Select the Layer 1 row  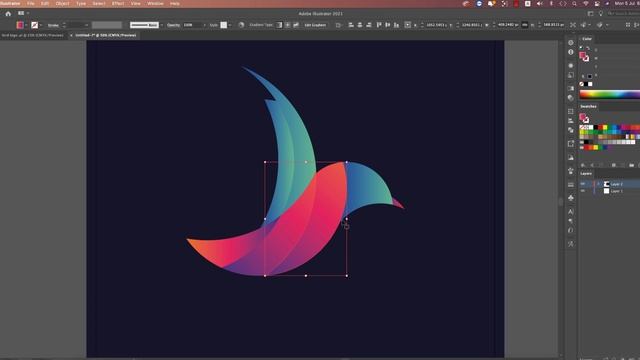coord(610,191)
